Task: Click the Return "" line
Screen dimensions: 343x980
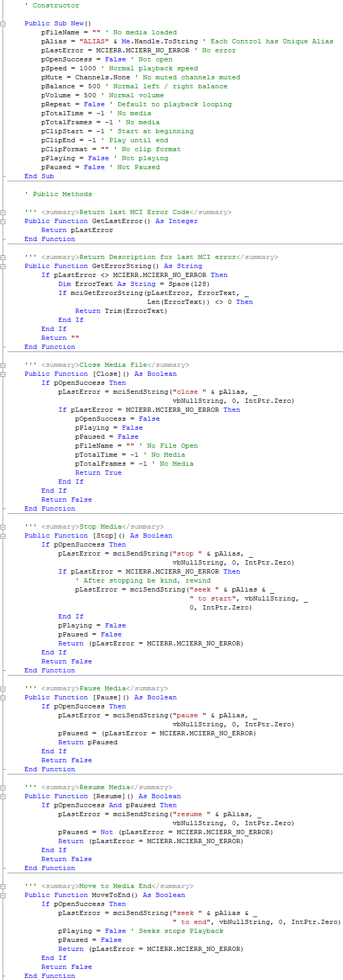Action: pyautogui.click(x=60, y=338)
